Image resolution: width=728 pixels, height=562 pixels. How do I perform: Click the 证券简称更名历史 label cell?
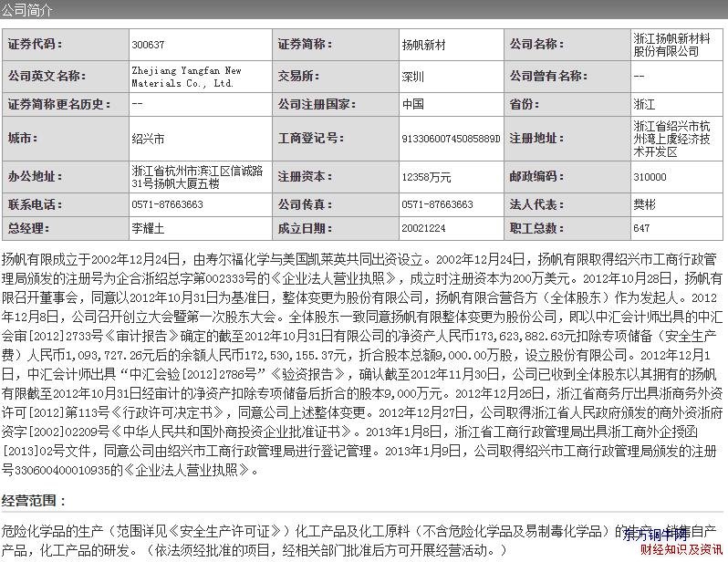click(66, 104)
